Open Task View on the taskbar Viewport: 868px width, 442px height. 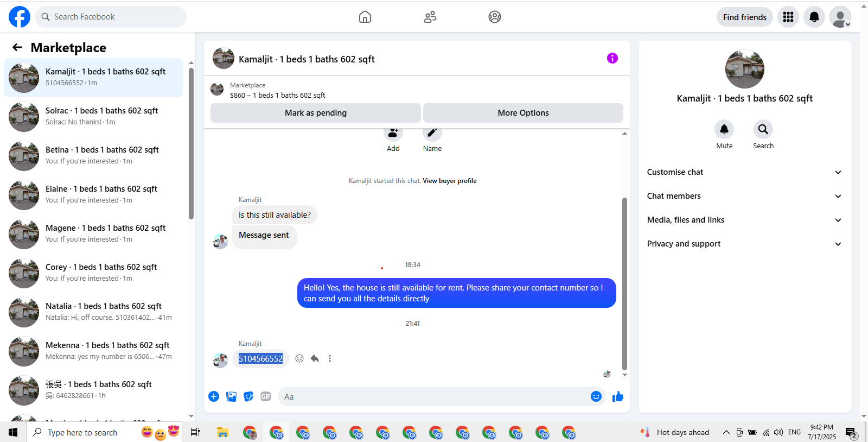coord(195,432)
